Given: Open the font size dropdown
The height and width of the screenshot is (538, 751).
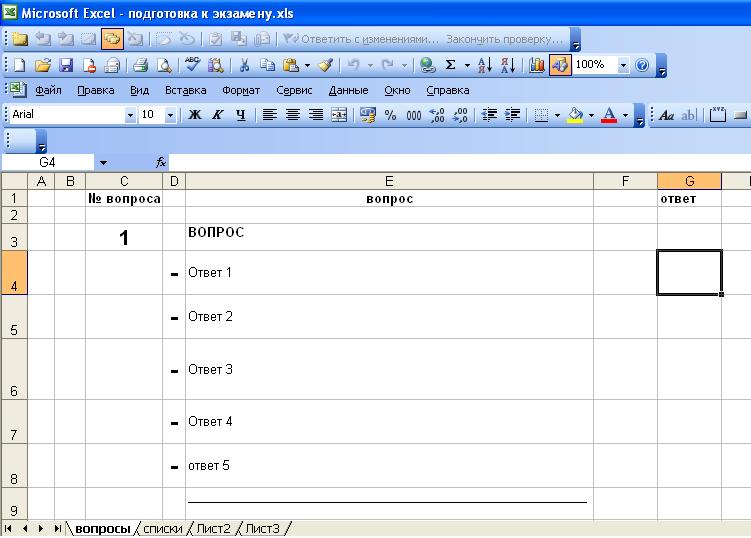Looking at the screenshot, I should tap(170, 115).
